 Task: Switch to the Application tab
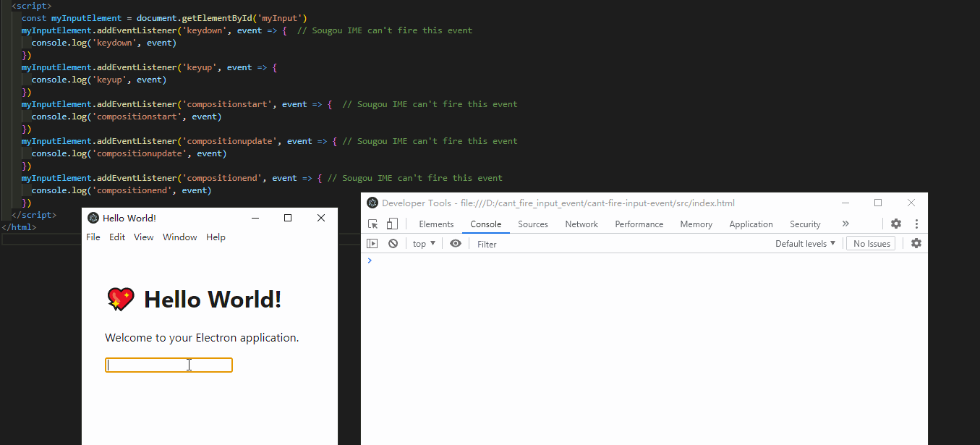click(x=751, y=224)
